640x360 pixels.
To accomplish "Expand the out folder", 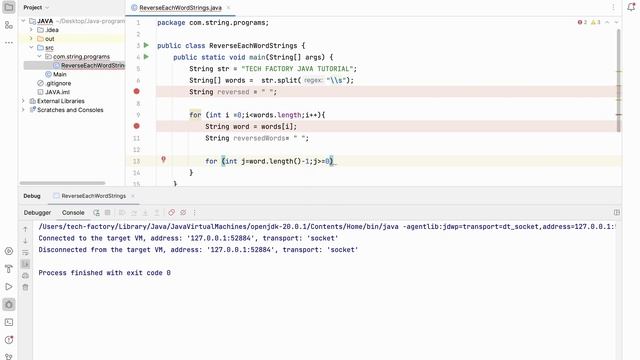I will click(31, 39).
